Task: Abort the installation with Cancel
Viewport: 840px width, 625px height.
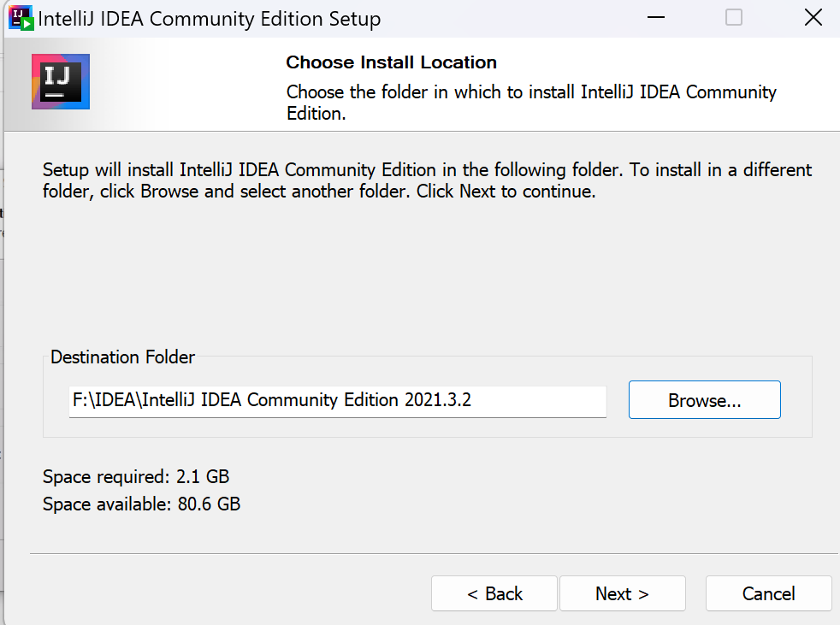Action: [768, 593]
